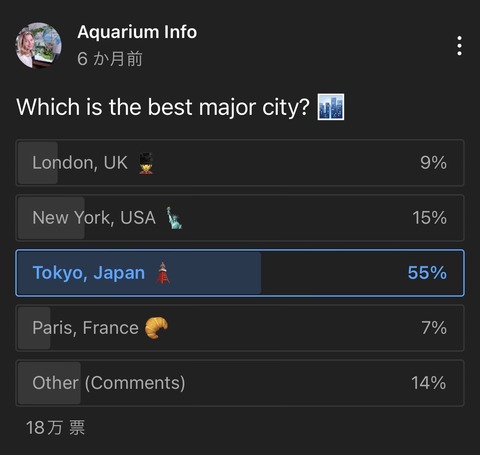Click the cityscape emoji in the question
Image resolution: width=480 pixels, height=455 pixels.
coord(331,107)
